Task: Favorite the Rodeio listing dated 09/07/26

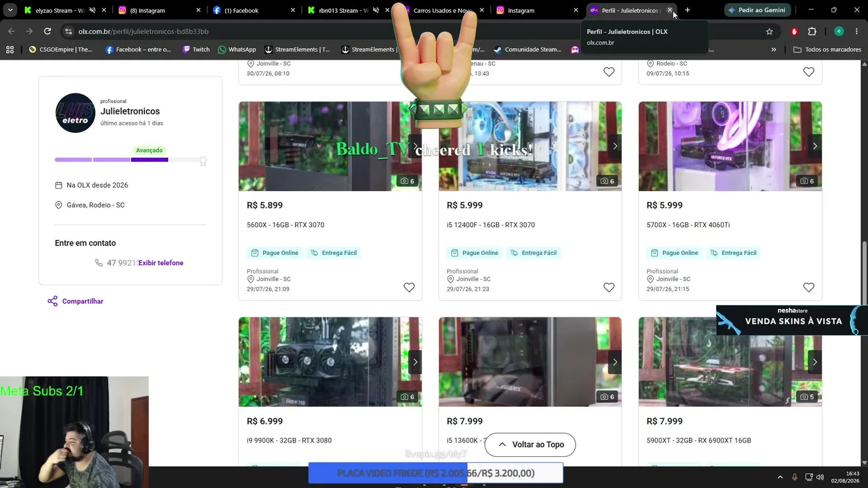Action: 808,72
